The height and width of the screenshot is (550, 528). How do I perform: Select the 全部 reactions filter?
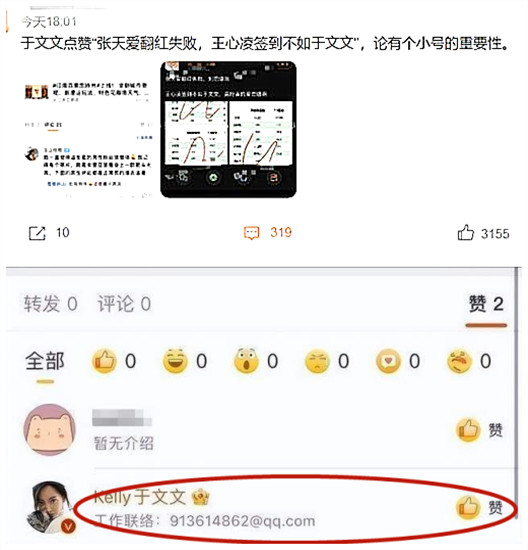45,361
